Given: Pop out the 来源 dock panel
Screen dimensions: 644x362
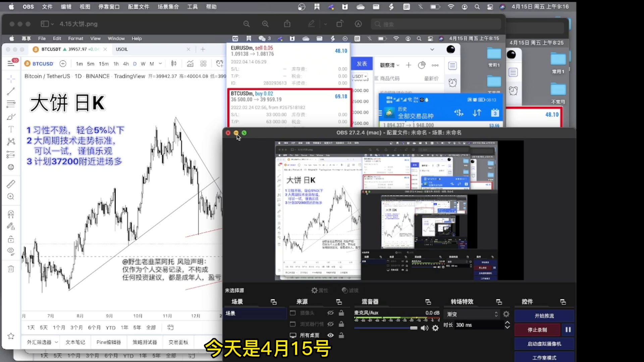Looking at the screenshot, I should (339, 302).
